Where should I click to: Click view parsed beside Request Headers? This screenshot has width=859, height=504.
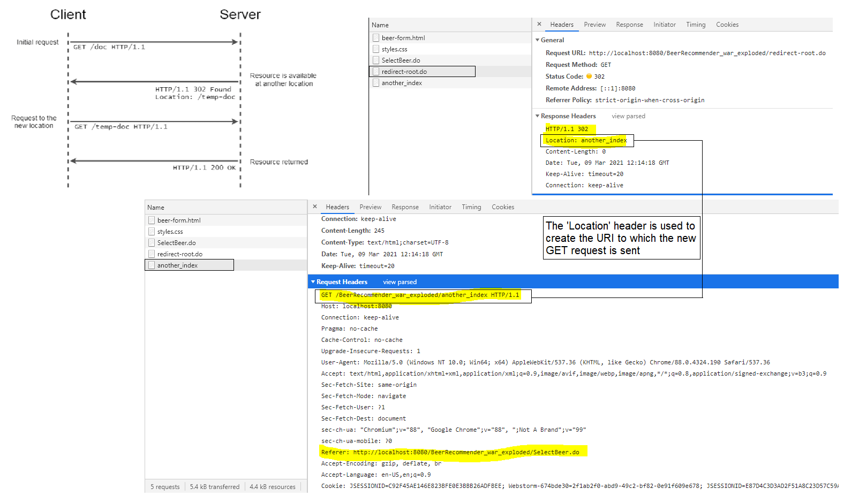click(x=400, y=281)
